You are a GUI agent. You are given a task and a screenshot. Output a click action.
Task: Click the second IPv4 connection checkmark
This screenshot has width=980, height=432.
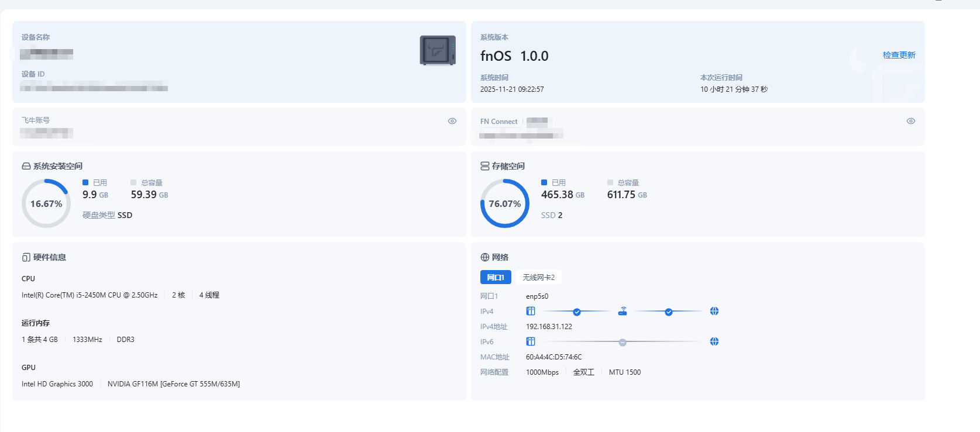coord(669,312)
